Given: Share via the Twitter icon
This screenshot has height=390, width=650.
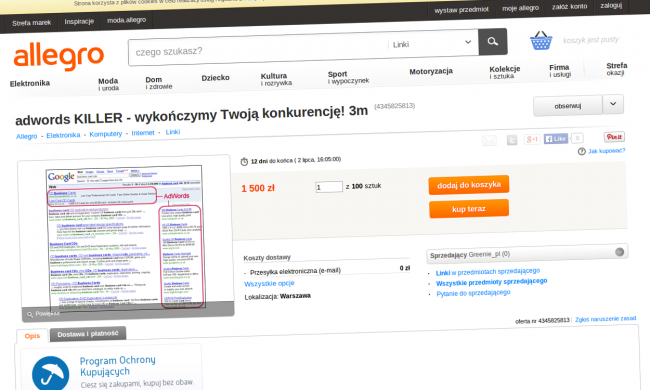Looking at the screenshot, I should pos(512,140).
